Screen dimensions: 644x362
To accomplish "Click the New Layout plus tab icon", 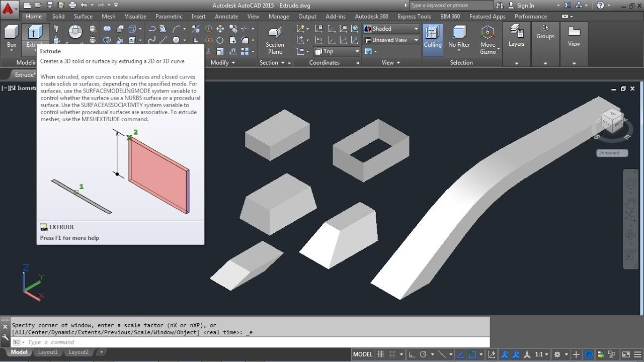I will coord(101,352).
